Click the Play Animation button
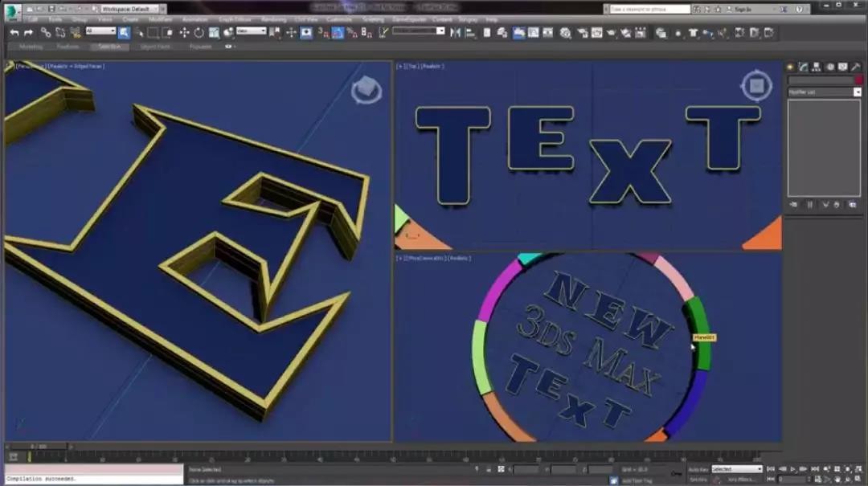Image resolution: width=868 pixels, height=486 pixels. [792, 469]
